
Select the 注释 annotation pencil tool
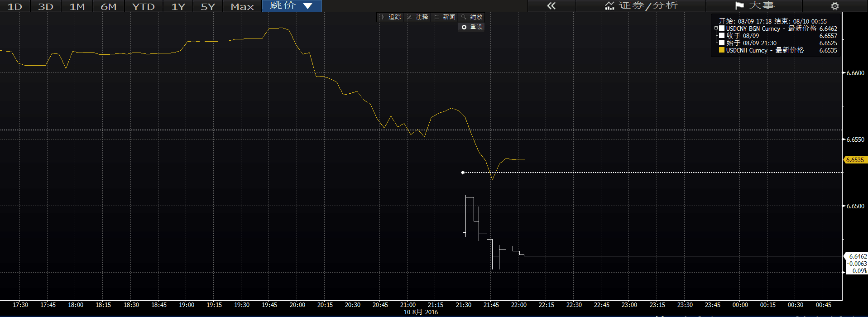417,17
